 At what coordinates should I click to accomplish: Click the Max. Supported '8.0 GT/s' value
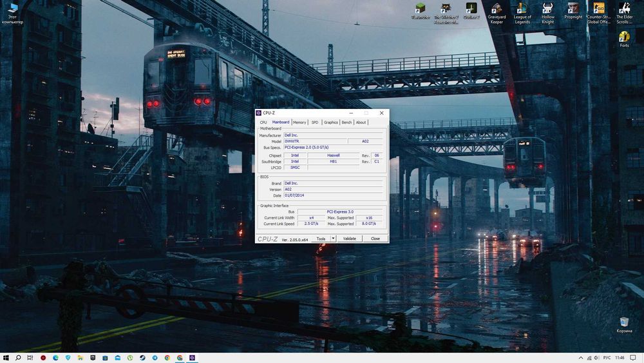(x=369, y=224)
